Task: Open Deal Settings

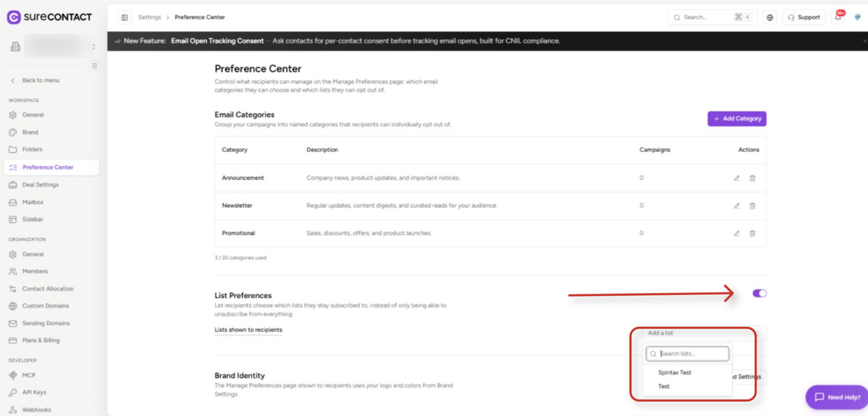Action: pos(41,184)
